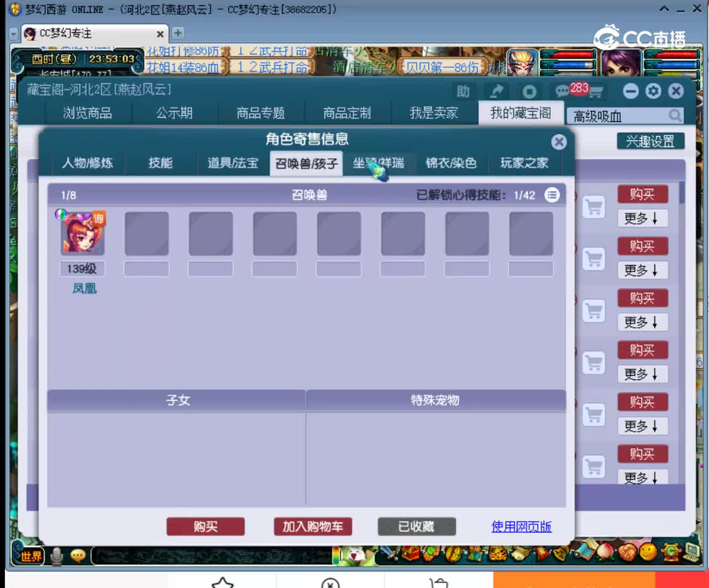Open the 玩家之家 tab

pyautogui.click(x=525, y=163)
